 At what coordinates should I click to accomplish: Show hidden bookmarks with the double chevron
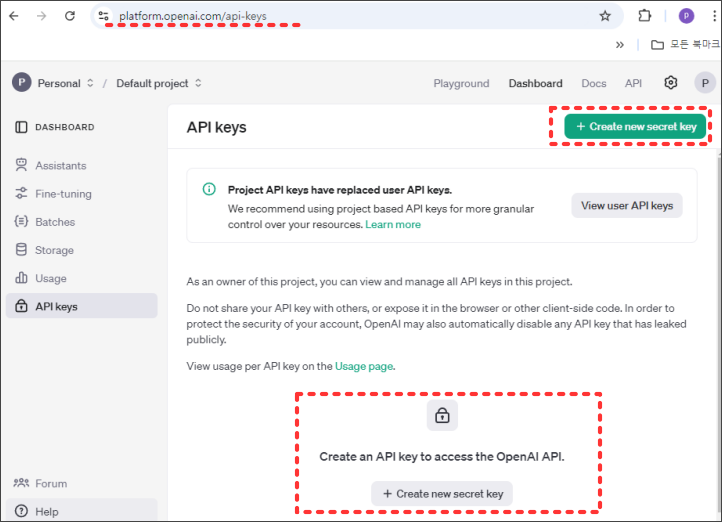(x=620, y=45)
